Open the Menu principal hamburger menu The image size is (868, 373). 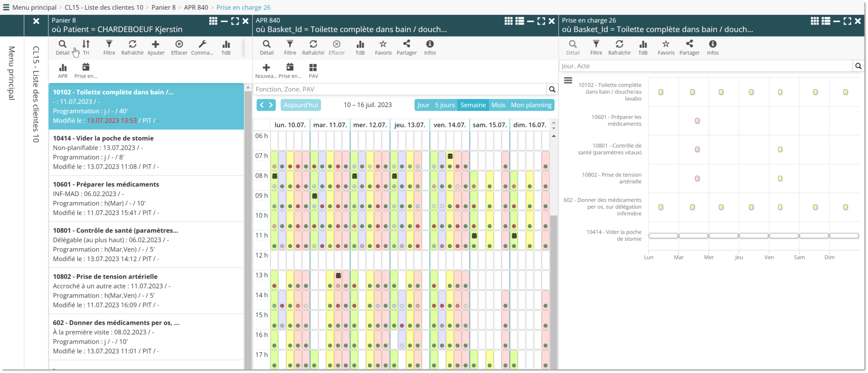[6, 7]
